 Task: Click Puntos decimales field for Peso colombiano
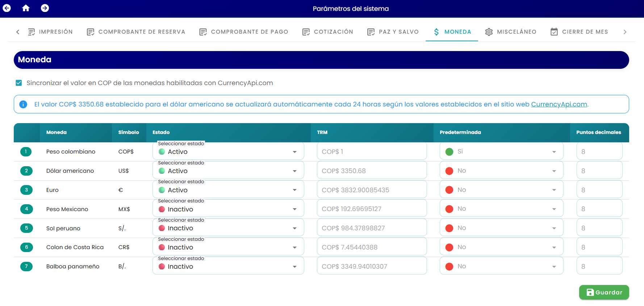pos(599,151)
